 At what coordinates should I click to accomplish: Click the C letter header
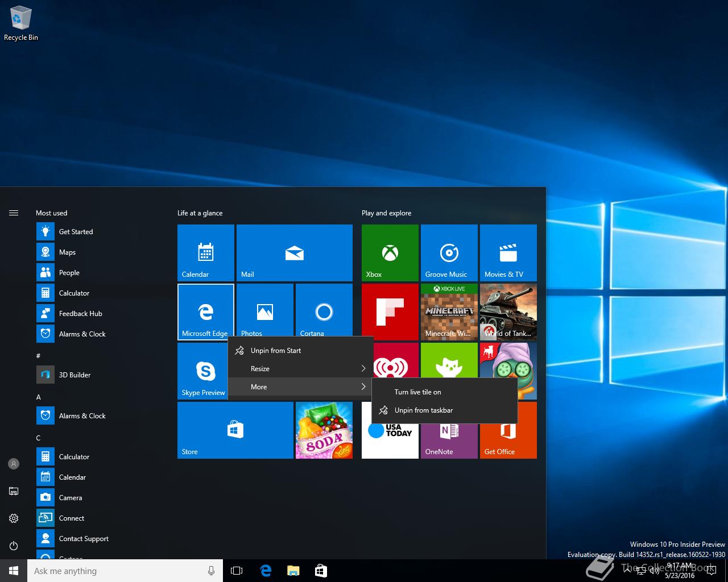point(38,438)
